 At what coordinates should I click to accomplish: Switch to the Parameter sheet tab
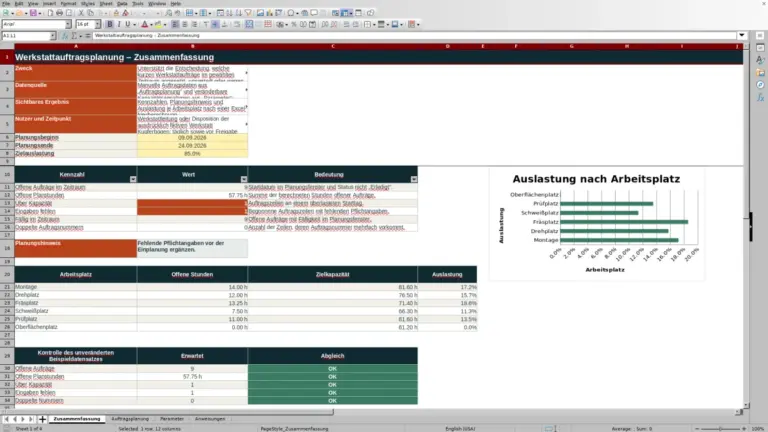[172, 419]
